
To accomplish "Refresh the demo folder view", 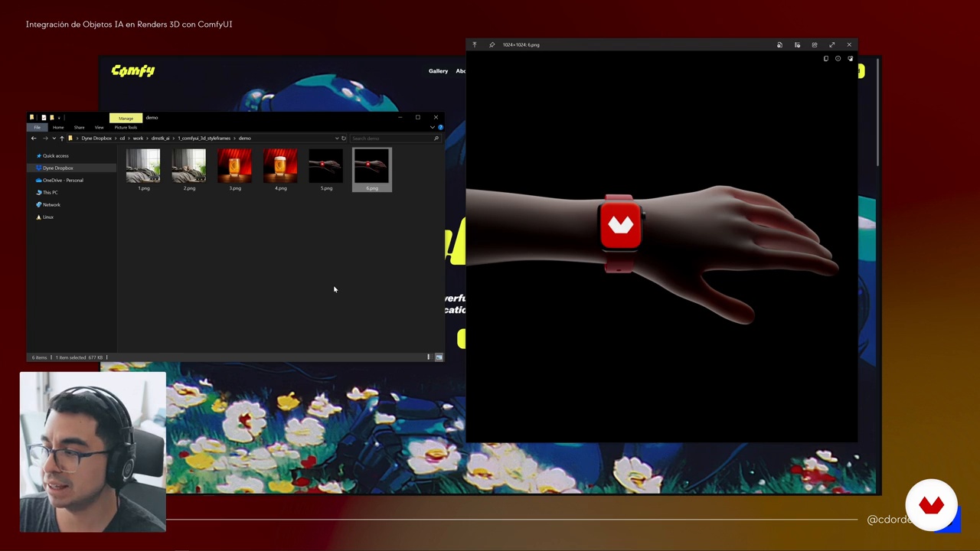I will pos(344,139).
